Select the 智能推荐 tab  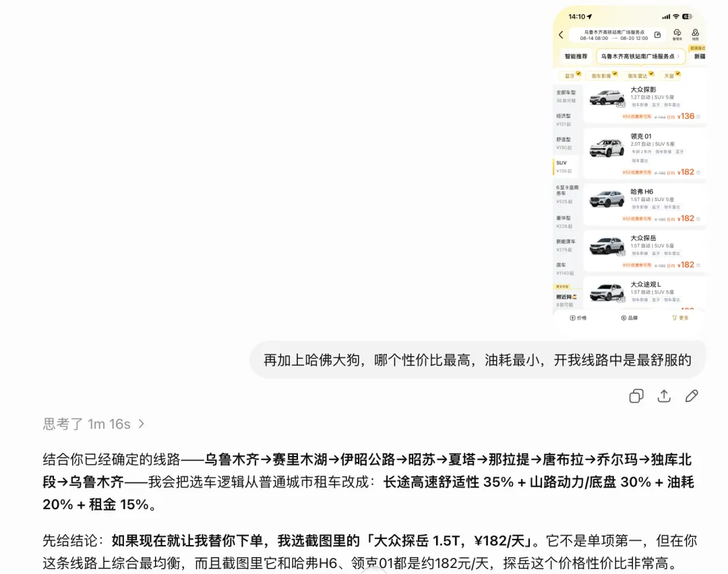[576, 56]
